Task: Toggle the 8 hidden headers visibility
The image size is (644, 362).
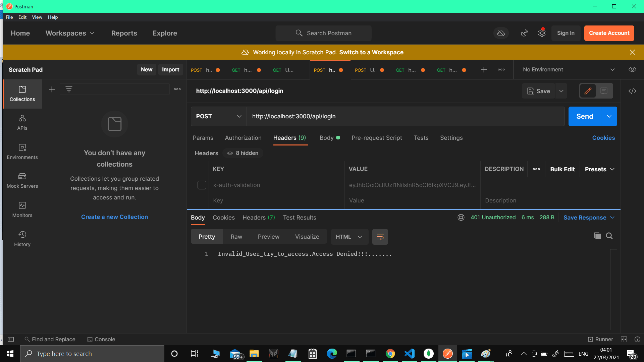Action: (x=243, y=153)
